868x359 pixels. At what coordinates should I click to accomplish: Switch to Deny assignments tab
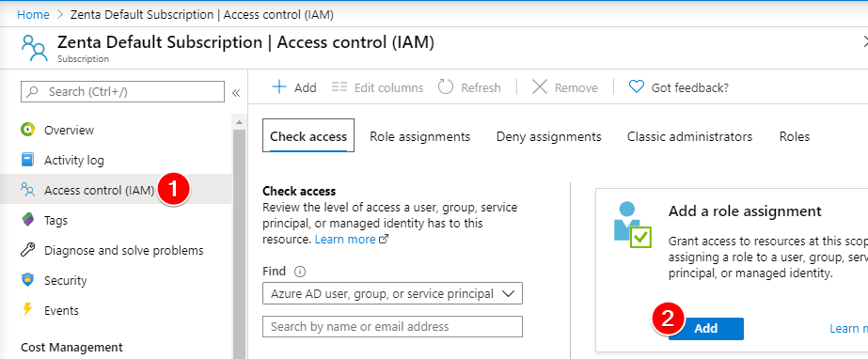point(548,136)
